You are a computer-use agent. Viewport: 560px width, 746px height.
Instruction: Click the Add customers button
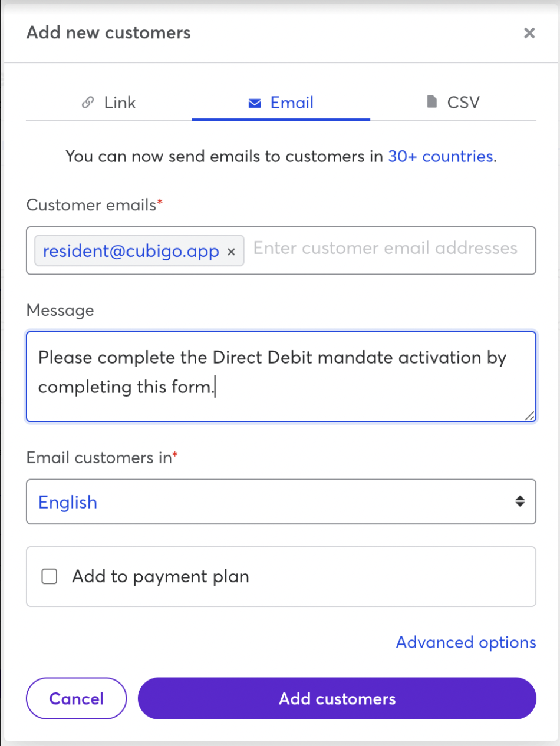337,698
